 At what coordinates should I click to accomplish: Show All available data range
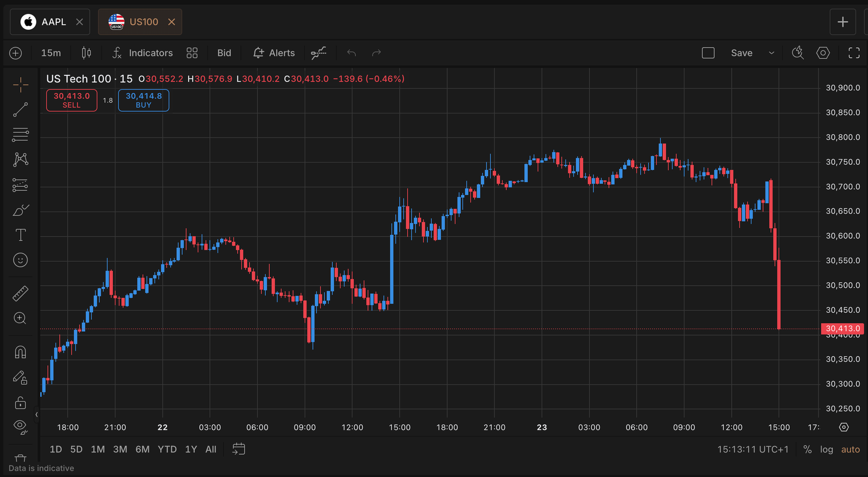(211, 449)
